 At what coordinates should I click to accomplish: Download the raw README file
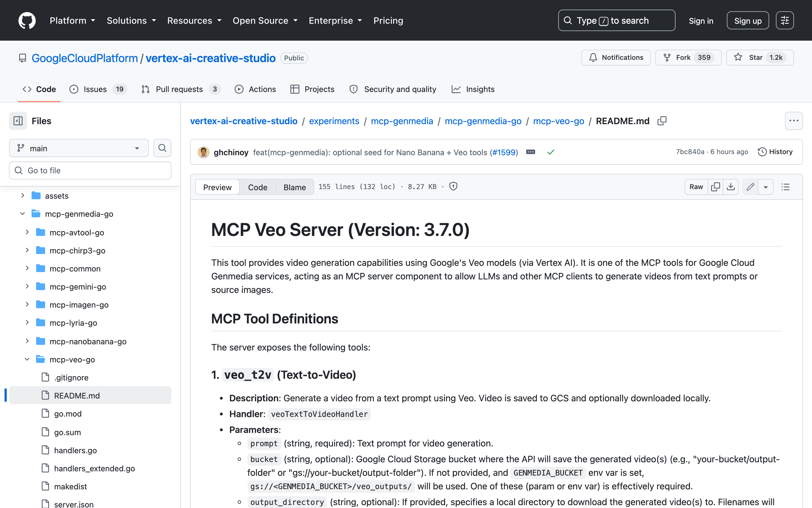731,187
